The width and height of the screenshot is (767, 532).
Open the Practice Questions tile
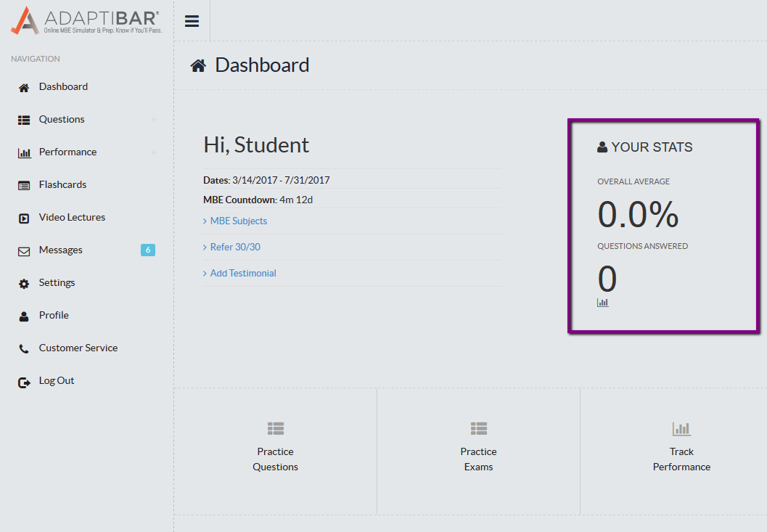(275, 450)
